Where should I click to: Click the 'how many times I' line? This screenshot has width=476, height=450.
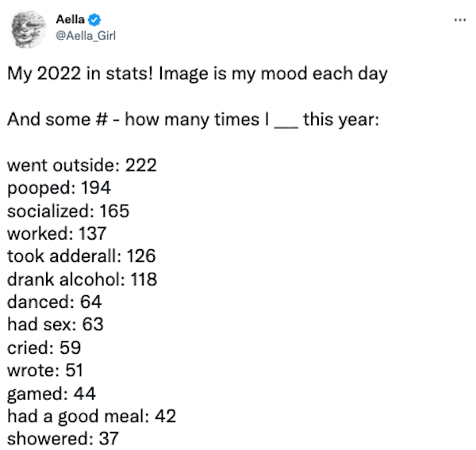tap(193, 119)
